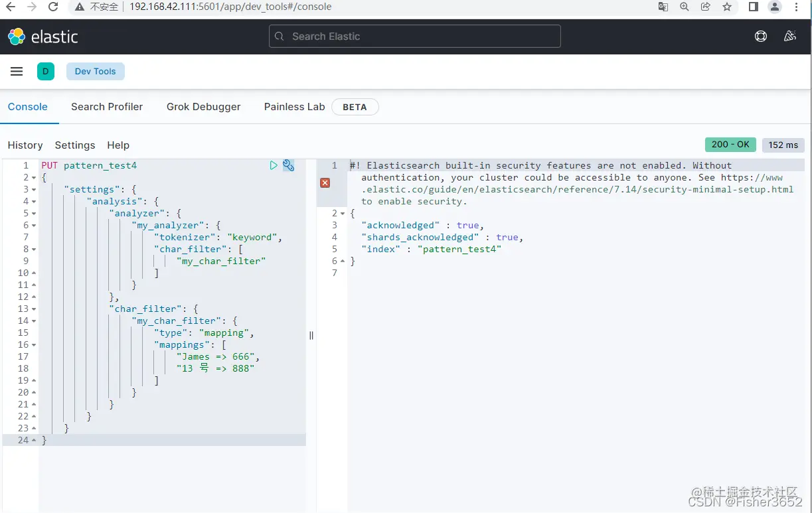Open the History menu
The height and width of the screenshot is (513, 812).
[25, 145]
